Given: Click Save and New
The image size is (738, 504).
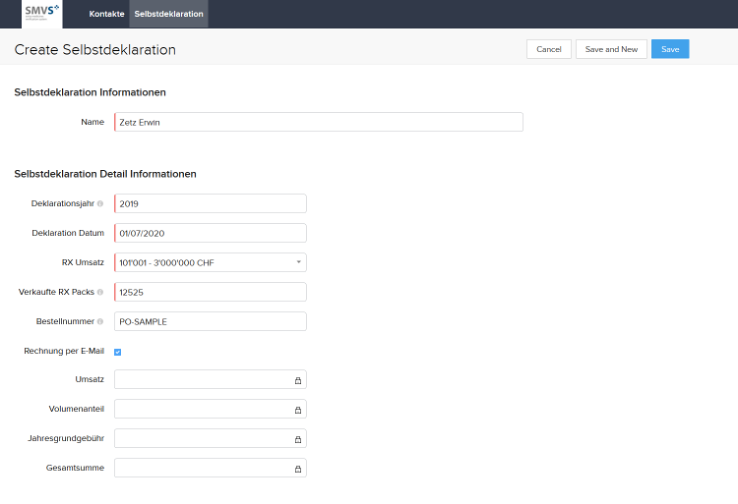Looking at the screenshot, I should [611, 49].
